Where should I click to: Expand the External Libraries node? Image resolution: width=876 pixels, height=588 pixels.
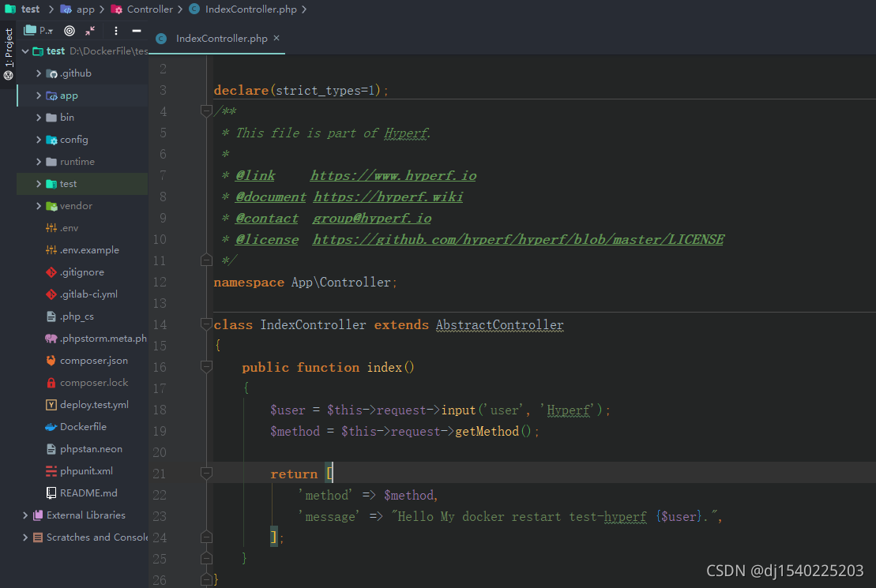coord(24,515)
